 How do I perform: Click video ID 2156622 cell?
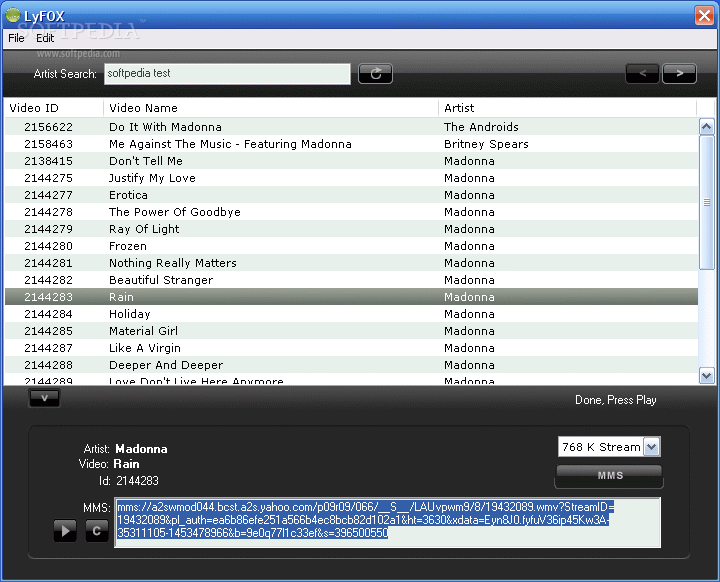click(48, 127)
